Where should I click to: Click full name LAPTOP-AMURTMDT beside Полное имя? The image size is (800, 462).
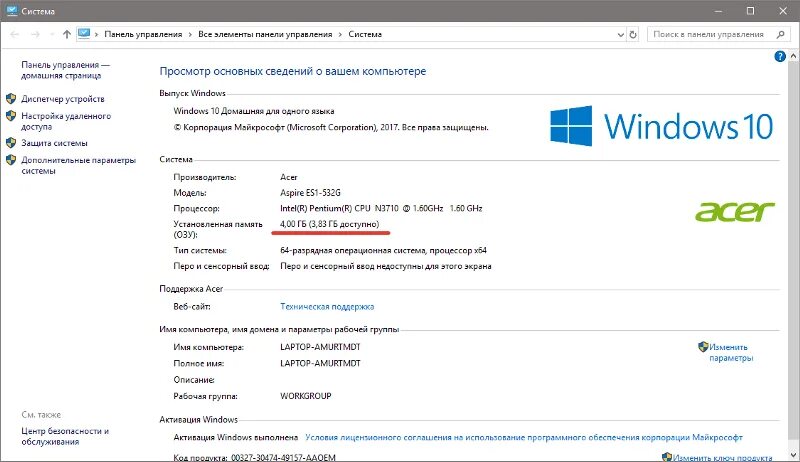coord(320,363)
